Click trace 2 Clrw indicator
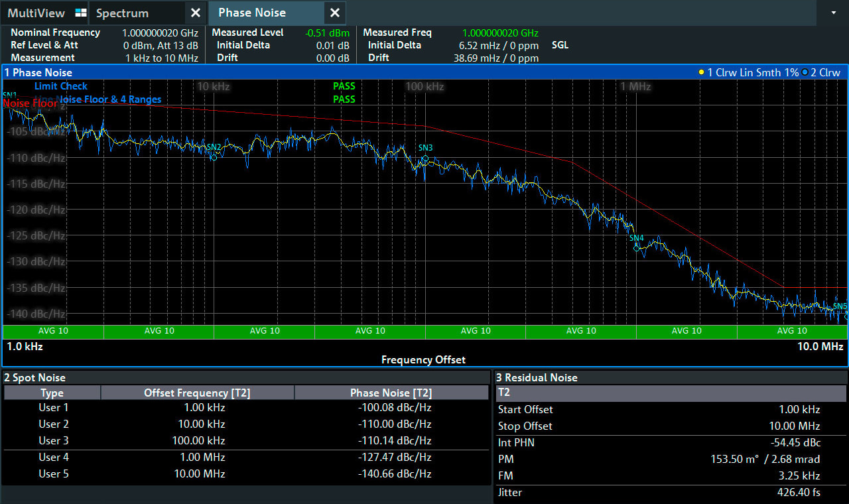 (x=821, y=72)
